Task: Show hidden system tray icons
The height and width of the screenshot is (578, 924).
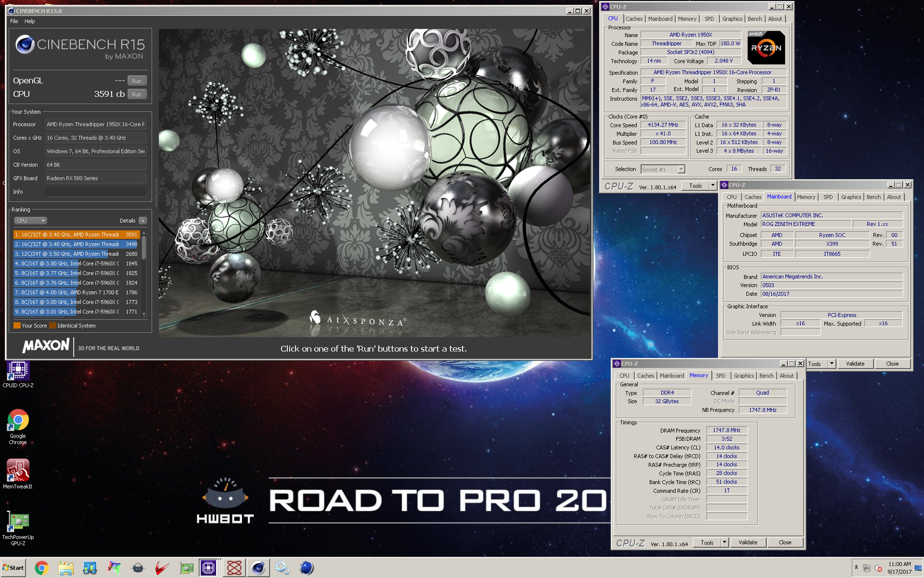Action: (x=856, y=567)
